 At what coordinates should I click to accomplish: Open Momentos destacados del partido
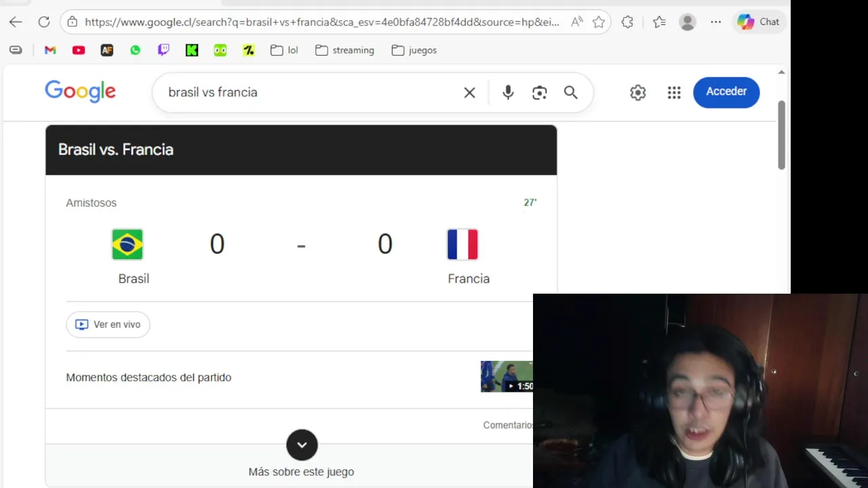pyautogui.click(x=149, y=378)
